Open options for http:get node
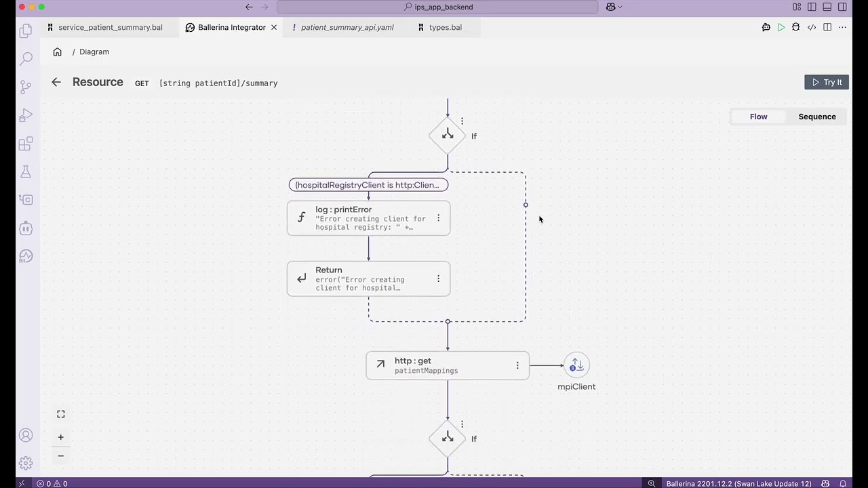Viewport: 868px width, 488px height. click(517, 365)
